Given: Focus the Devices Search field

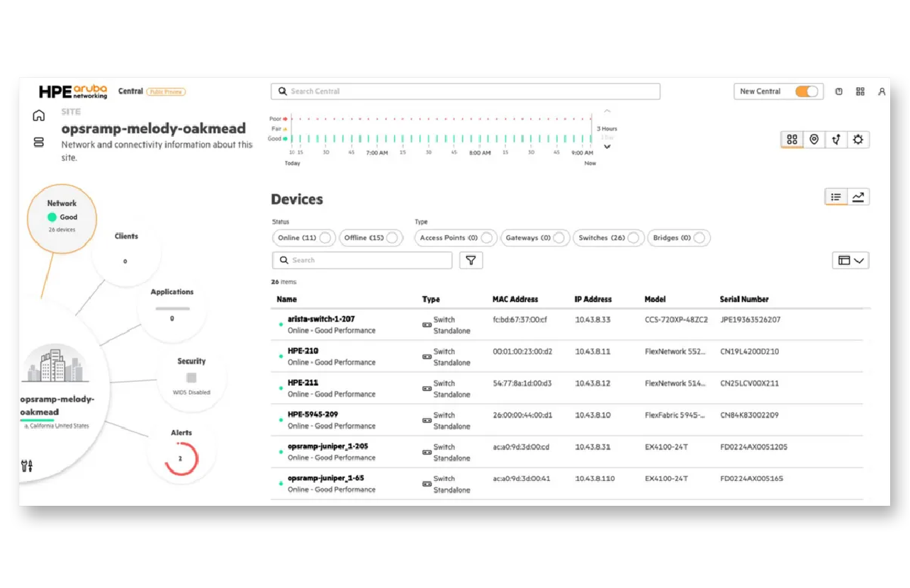Looking at the screenshot, I should [x=362, y=260].
